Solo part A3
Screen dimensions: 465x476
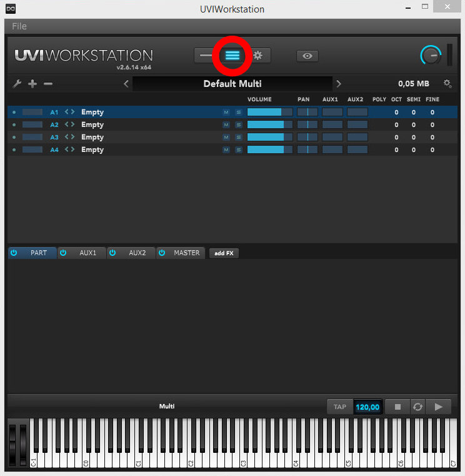[239, 137]
